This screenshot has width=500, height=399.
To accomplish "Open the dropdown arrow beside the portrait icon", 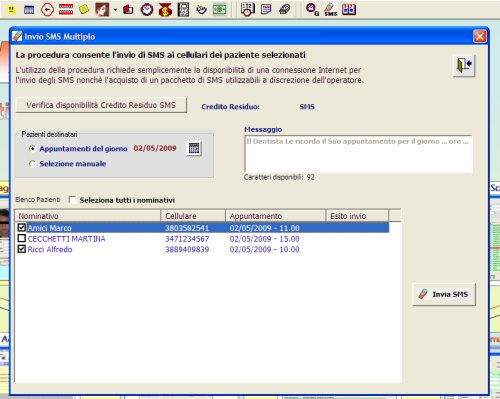I will tap(115, 10).
